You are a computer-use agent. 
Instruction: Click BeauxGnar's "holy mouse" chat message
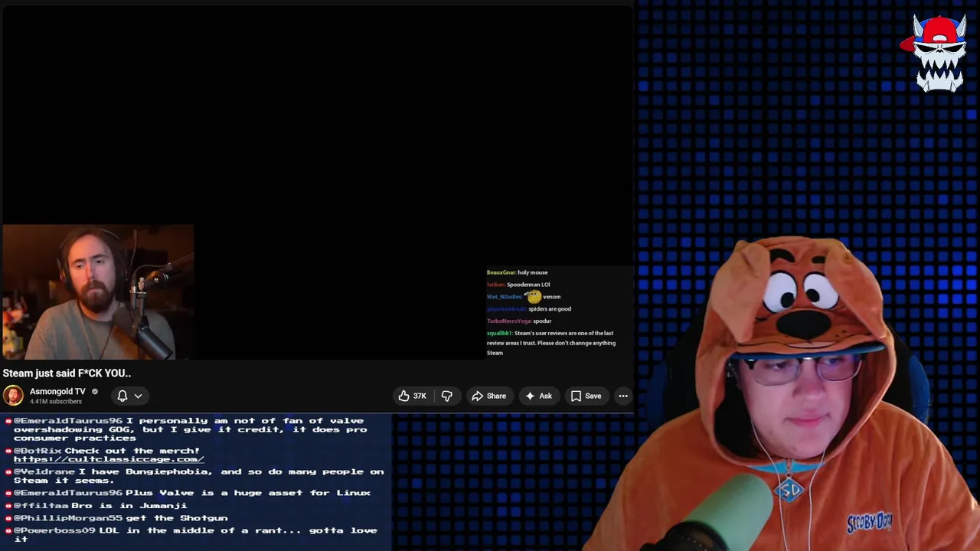click(x=517, y=272)
